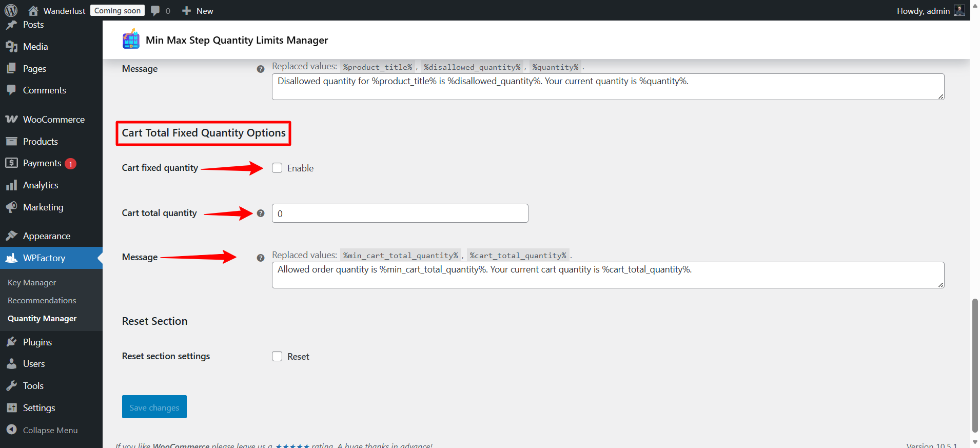Click the disallowed quantity message textarea
980x448 pixels.
[608, 87]
